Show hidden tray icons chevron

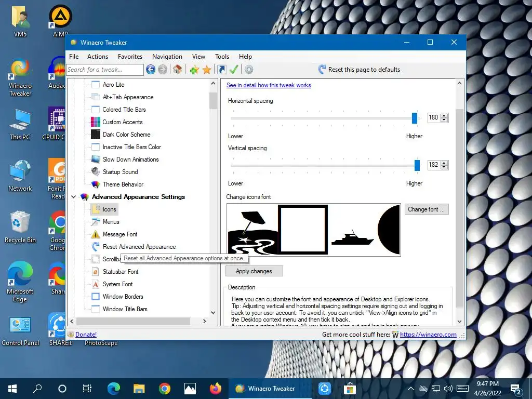(410, 389)
